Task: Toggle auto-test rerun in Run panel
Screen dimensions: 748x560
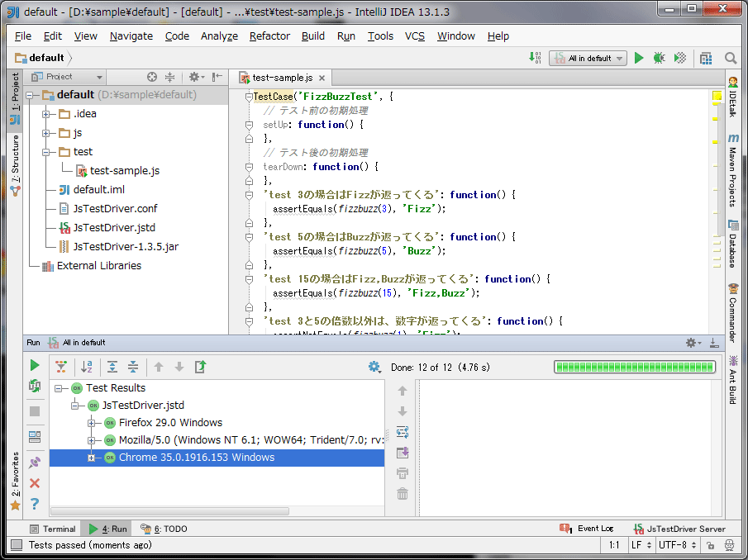Action: click(35, 386)
